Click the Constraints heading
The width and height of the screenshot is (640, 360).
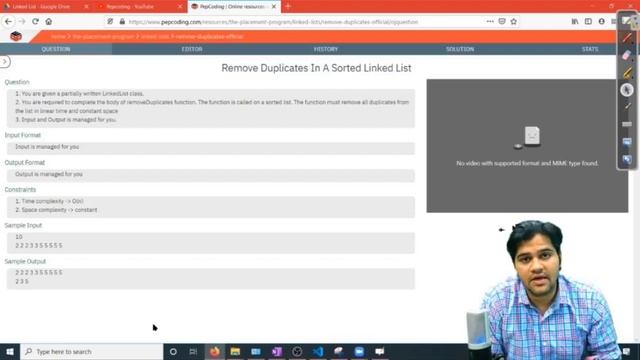(x=20, y=189)
